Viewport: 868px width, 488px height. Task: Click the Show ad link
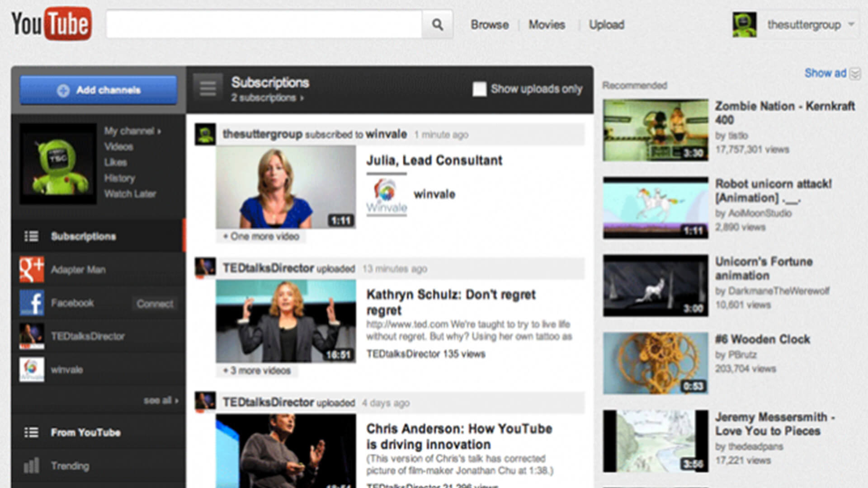825,73
